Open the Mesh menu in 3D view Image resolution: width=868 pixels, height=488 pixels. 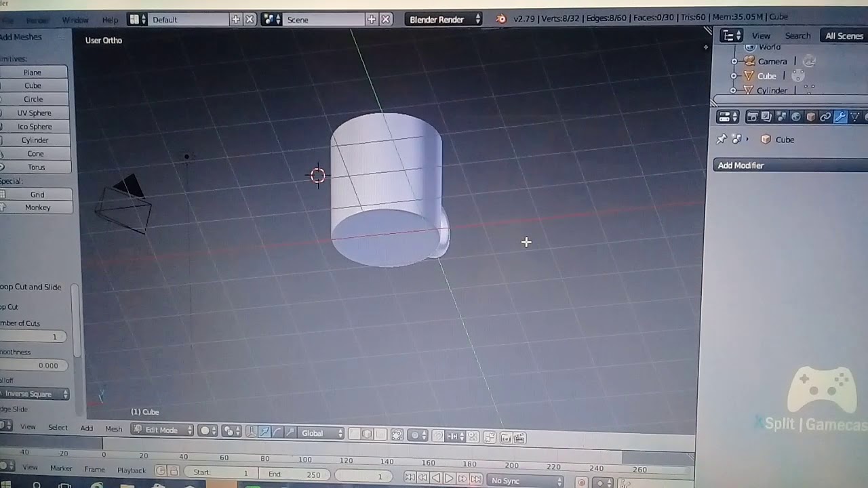[113, 428]
